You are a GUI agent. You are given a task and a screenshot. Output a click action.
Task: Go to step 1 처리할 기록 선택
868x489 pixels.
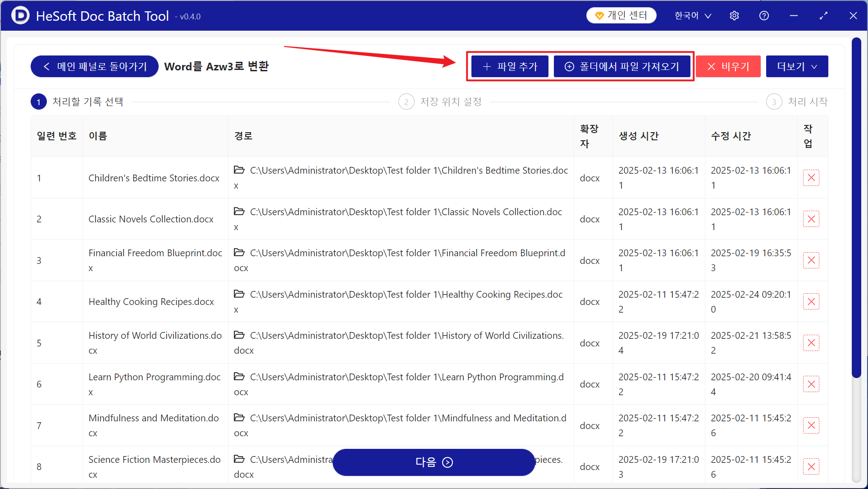77,102
